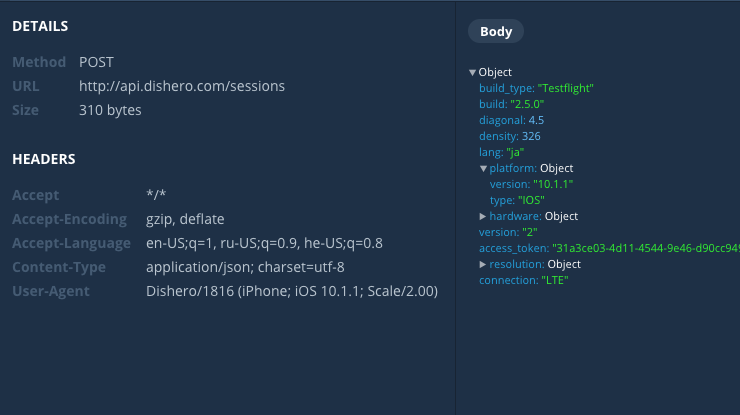
Task: Select the Body tab
Action: [x=496, y=32]
